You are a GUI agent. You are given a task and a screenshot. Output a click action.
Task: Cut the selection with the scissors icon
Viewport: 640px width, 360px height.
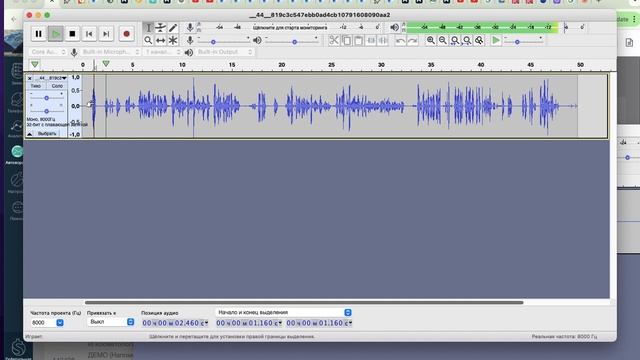tap(334, 40)
